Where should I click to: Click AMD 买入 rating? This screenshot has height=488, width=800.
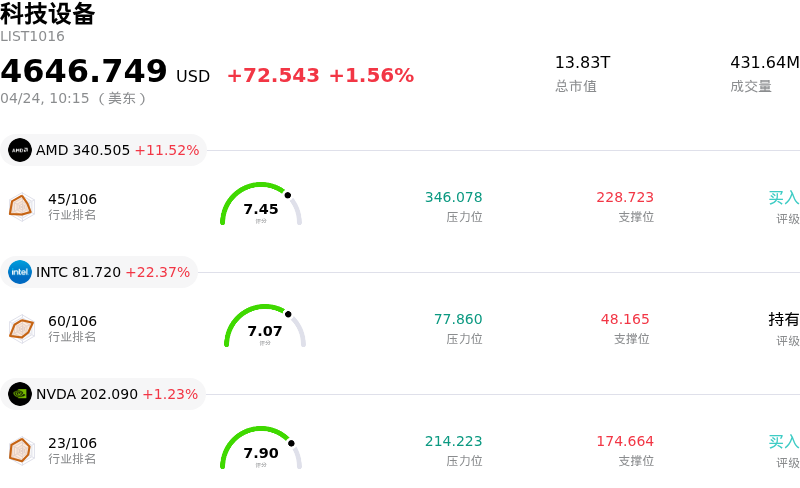(784, 198)
